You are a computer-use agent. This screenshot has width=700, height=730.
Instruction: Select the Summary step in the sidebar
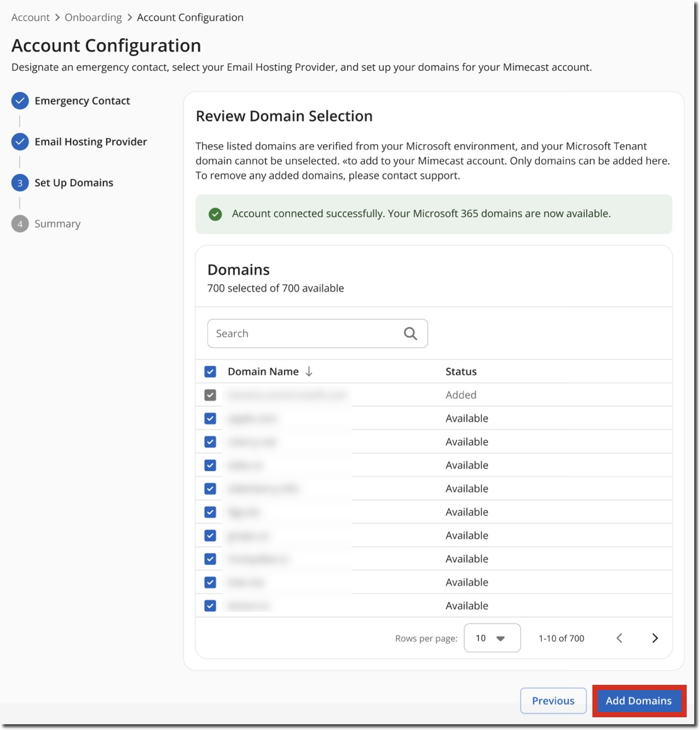(57, 223)
